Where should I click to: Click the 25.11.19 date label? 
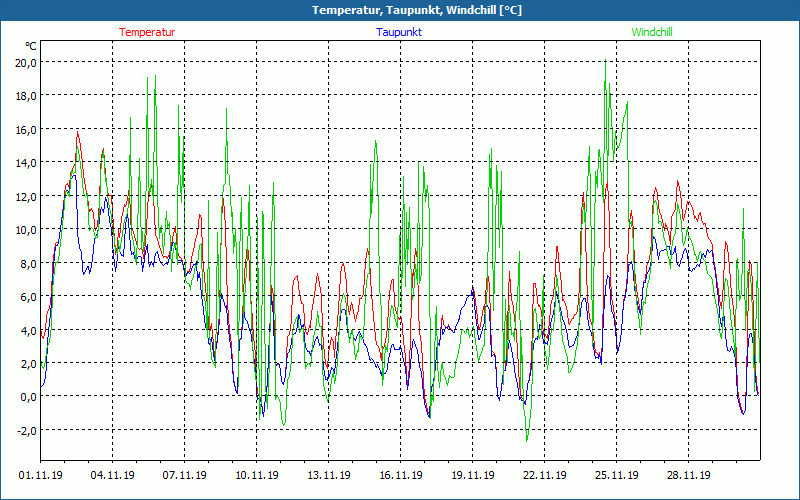[x=616, y=475]
